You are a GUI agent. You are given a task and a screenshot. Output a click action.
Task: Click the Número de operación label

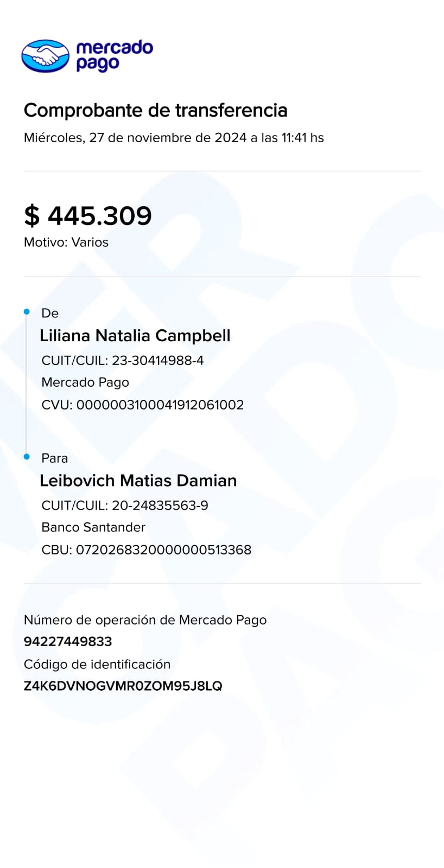coord(145,620)
